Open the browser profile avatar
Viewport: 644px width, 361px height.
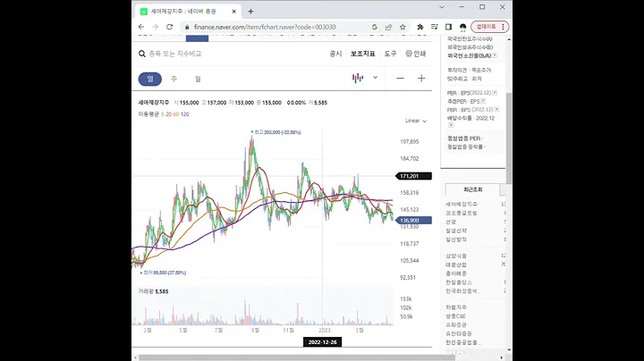[x=463, y=27]
